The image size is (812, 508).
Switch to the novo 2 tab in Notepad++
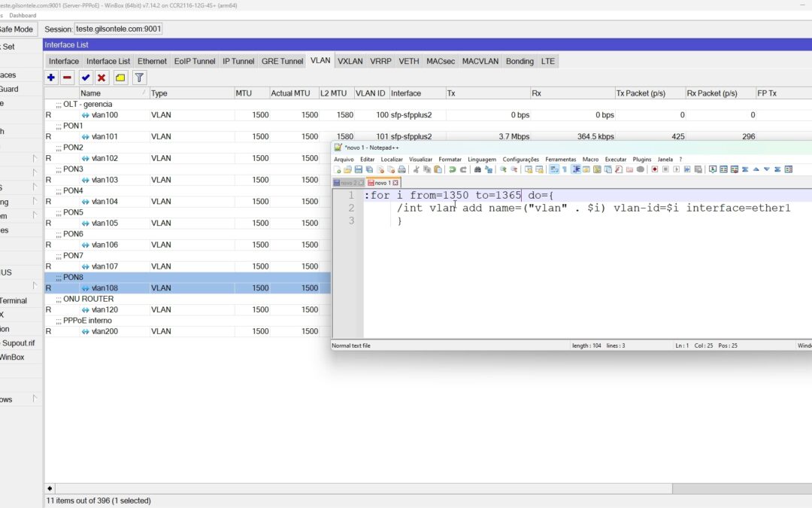348,182
